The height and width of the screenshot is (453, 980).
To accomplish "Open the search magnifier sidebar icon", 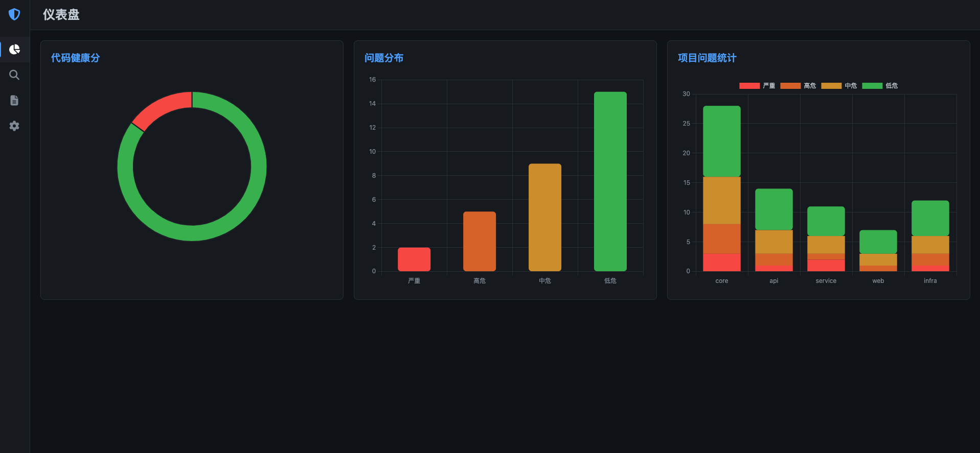I will click(14, 75).
